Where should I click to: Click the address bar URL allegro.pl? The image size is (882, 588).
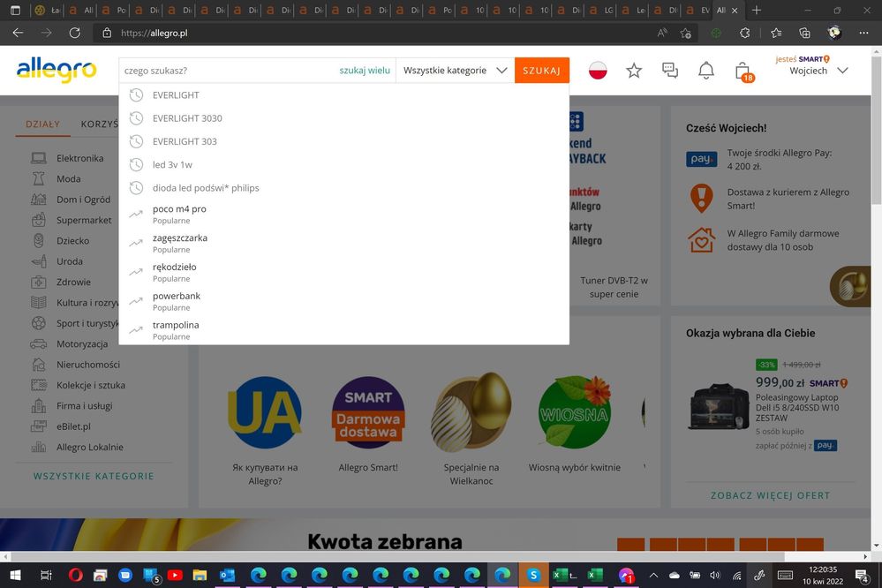(154, 34)
